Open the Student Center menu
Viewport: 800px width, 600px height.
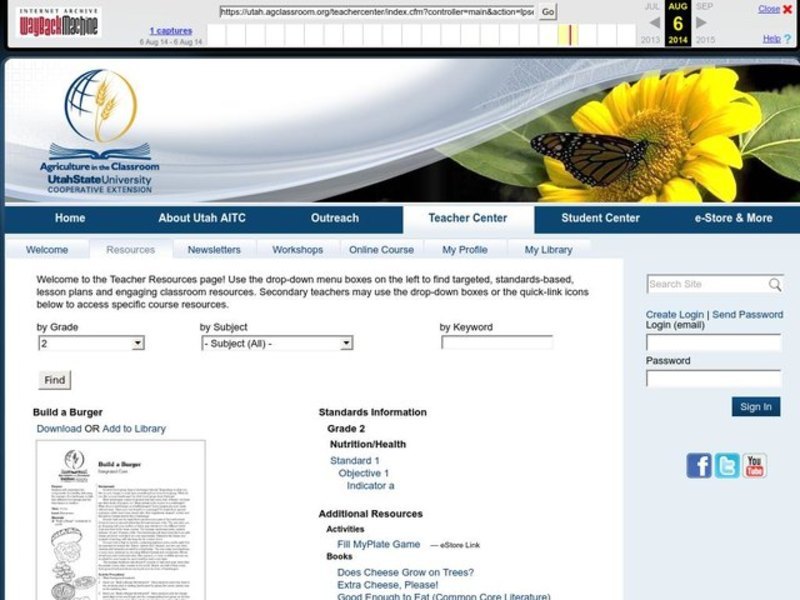pos(600,218)
